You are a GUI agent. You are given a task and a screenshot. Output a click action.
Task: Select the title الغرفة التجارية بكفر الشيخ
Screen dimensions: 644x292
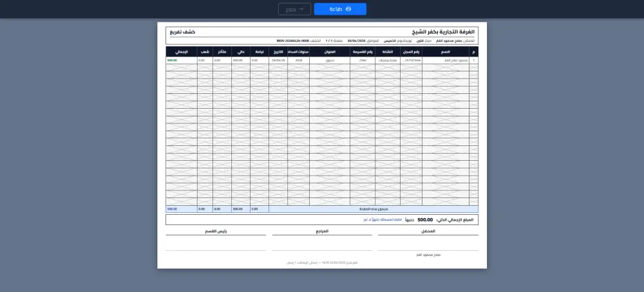pos(444,32)
